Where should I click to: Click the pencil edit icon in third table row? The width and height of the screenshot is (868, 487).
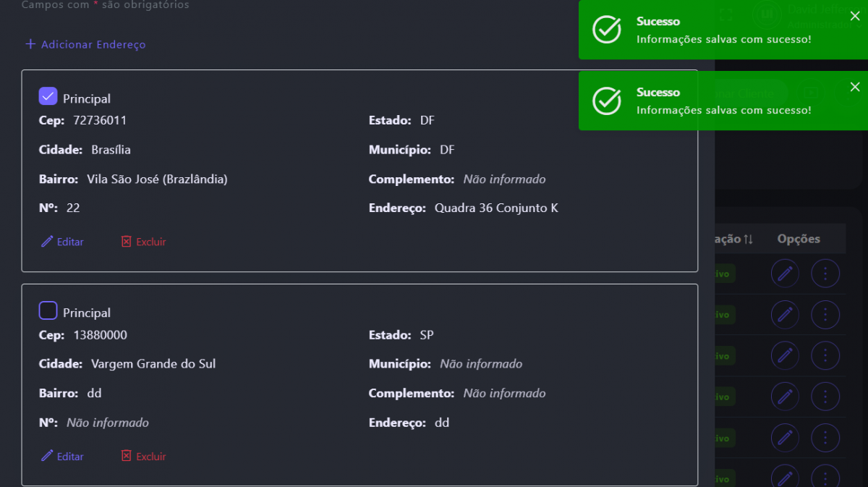click(x=785, y=355)
